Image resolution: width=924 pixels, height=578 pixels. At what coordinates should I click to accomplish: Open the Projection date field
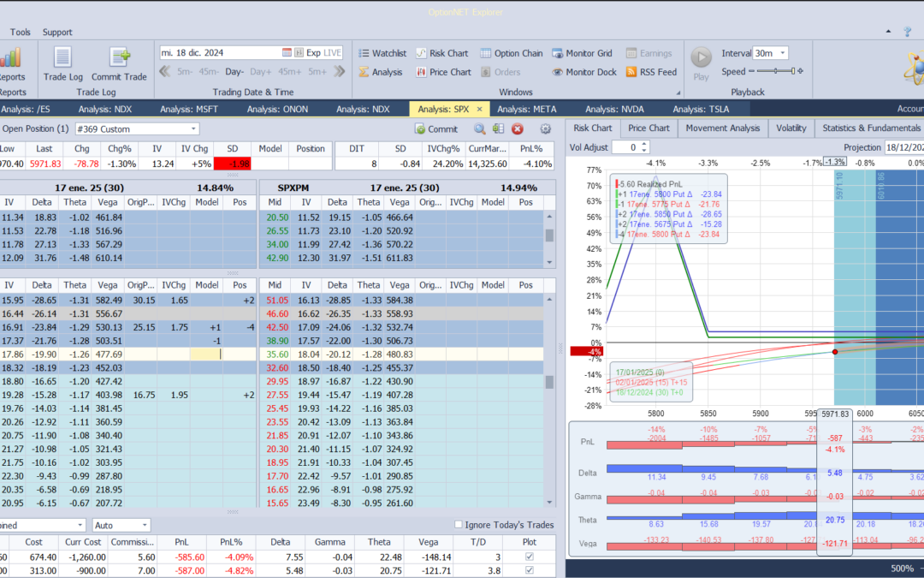tap(904, 147)
